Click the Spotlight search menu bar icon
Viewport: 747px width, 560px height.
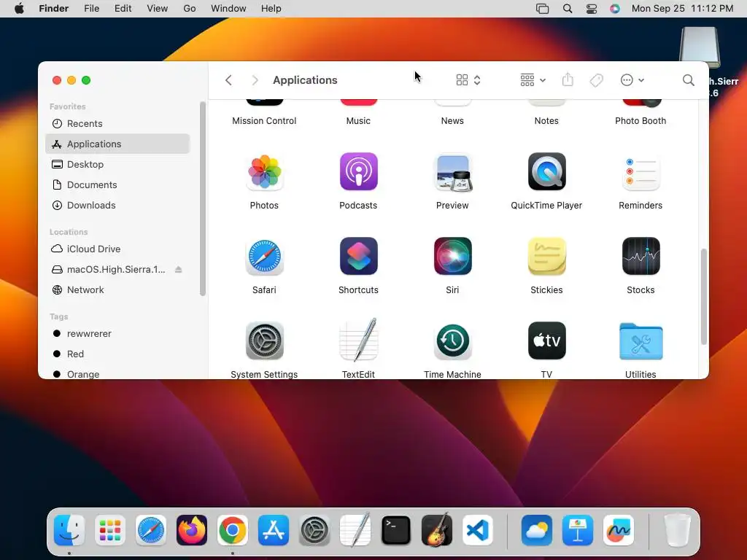pos(568,9)
